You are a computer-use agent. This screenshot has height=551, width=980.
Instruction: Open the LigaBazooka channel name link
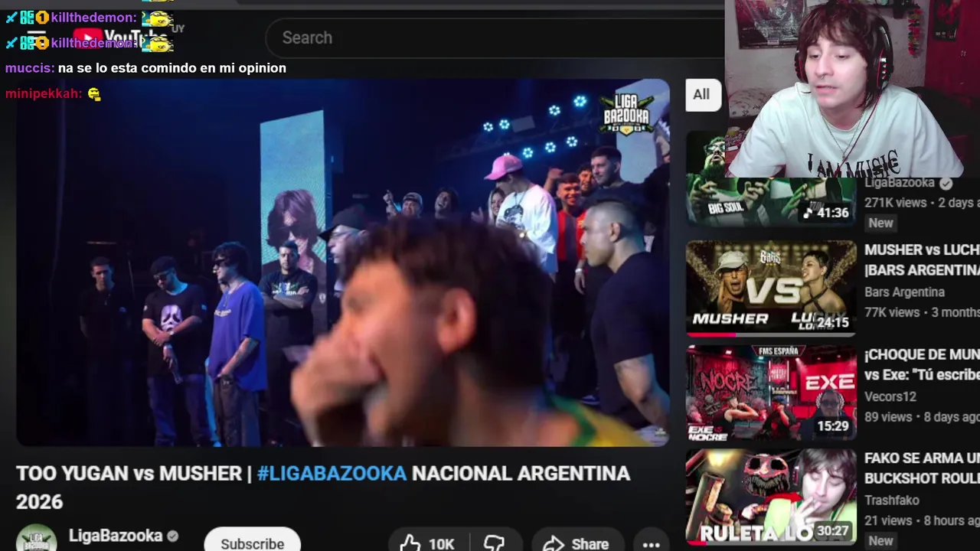pyautogui.click(x=116, y=536)
